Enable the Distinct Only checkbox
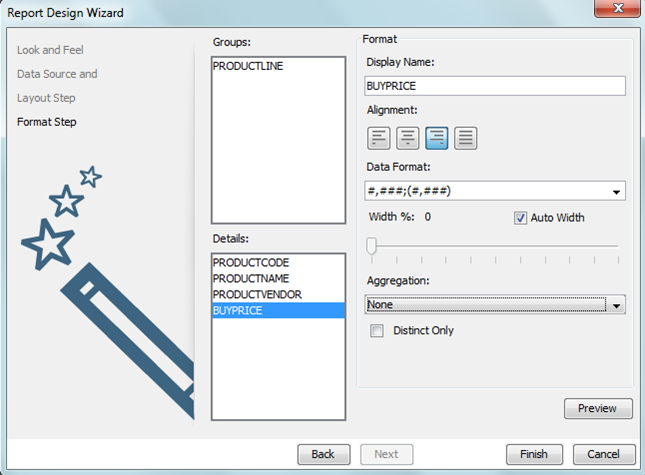645x475 pixels. point(377,330)
